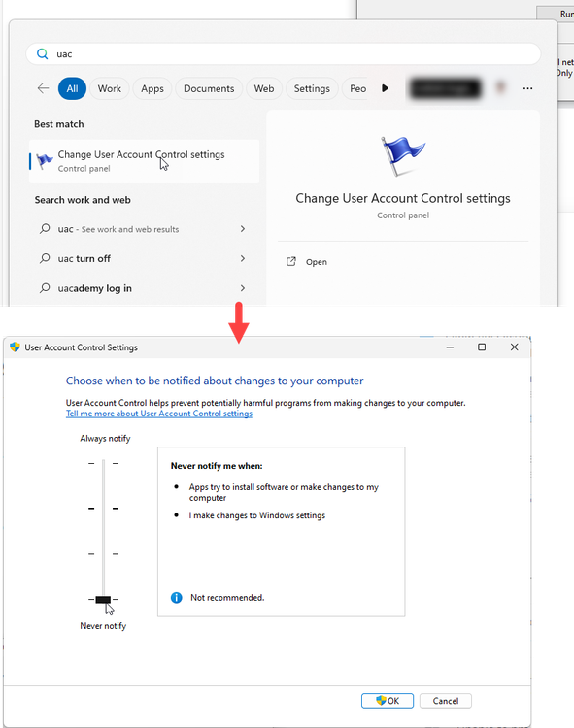This screenshot has height=728, width=574.
Task: Close the User Account Control Settings window
Action: 514,347
